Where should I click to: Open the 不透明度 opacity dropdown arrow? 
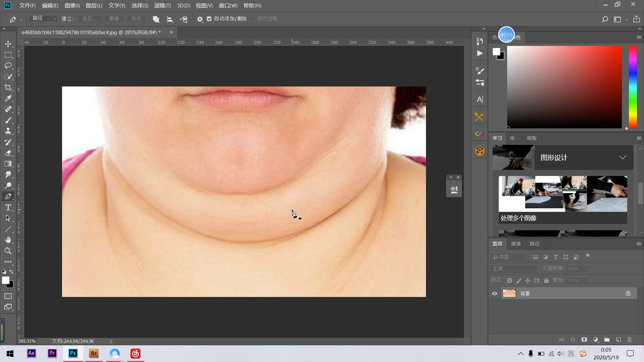pyautogui.click(x=586, y=269)
